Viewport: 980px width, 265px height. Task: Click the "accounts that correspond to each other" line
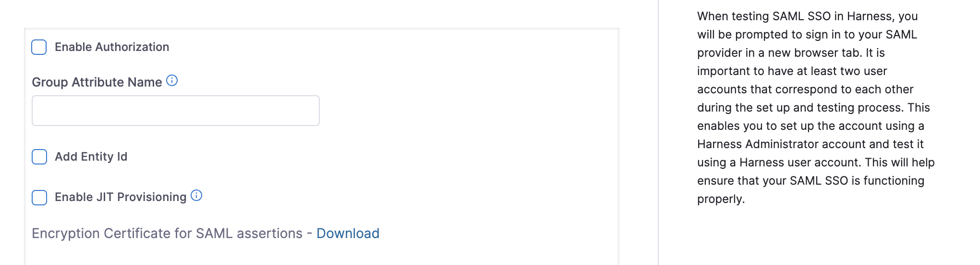point(805,89)
